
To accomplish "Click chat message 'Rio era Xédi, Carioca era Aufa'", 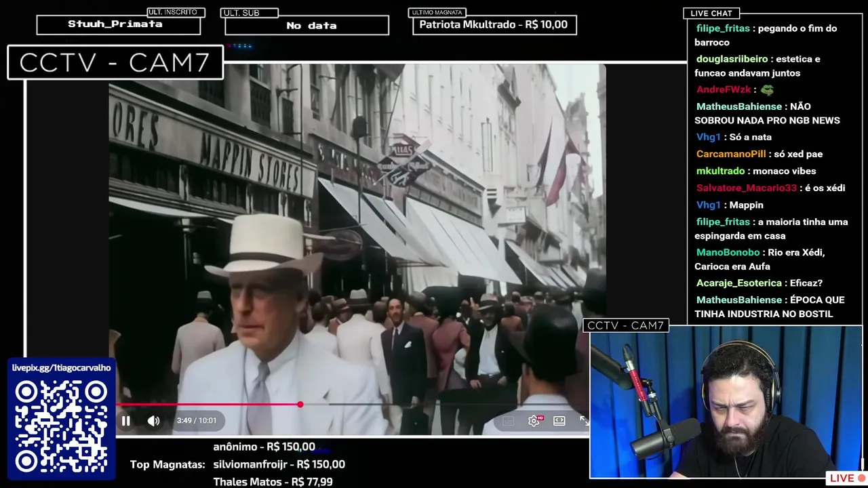I will [x=759, y=259].
